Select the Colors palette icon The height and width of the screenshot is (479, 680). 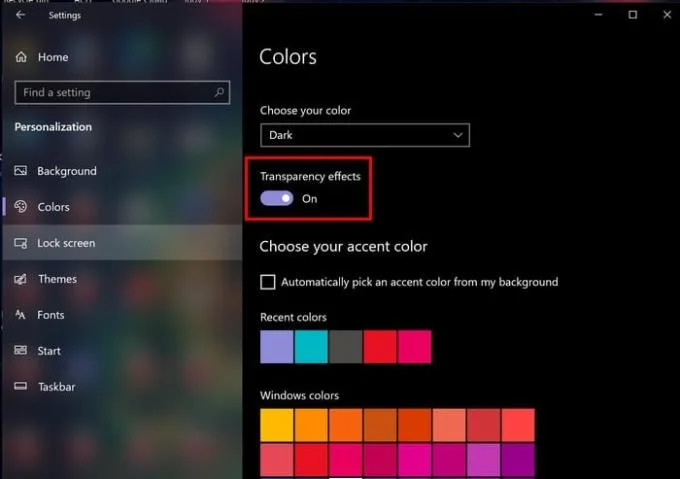pos(20,207)
